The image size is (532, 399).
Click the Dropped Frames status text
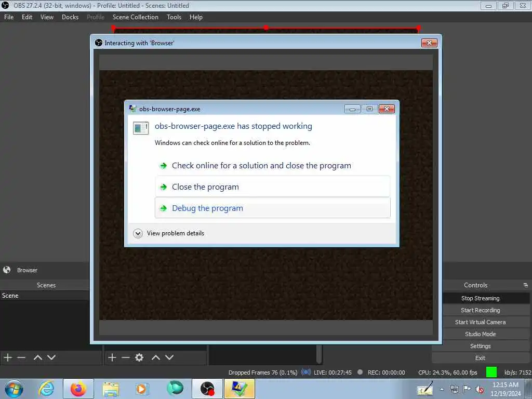(263, 373)
